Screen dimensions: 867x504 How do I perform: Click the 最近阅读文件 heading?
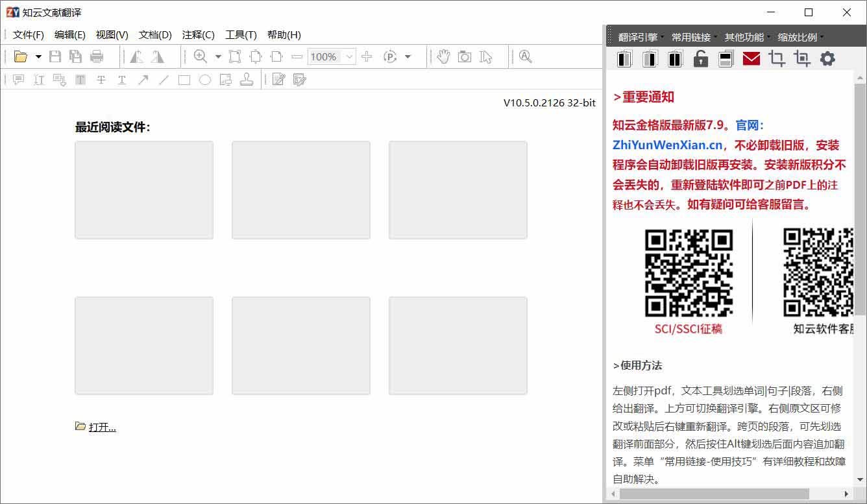click(113, 127)
